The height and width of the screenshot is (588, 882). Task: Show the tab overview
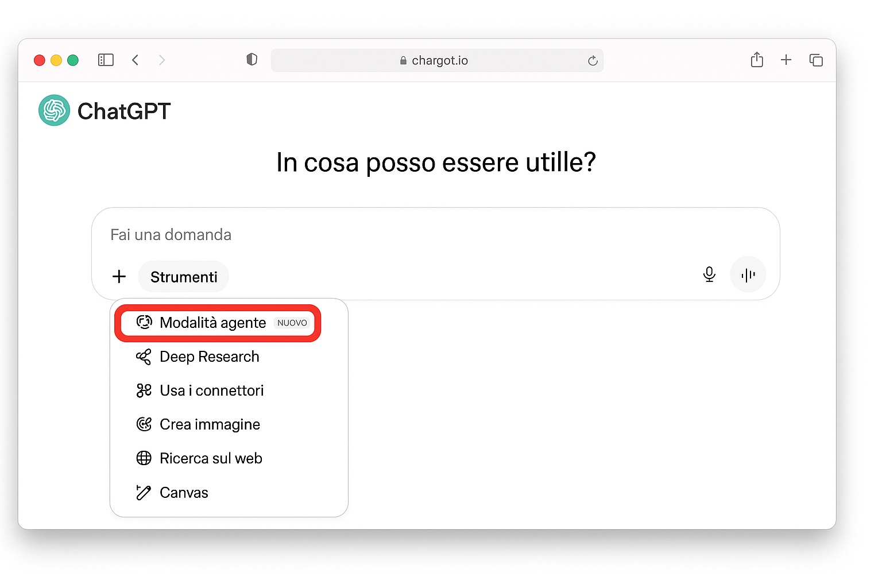tap(816, 60)
